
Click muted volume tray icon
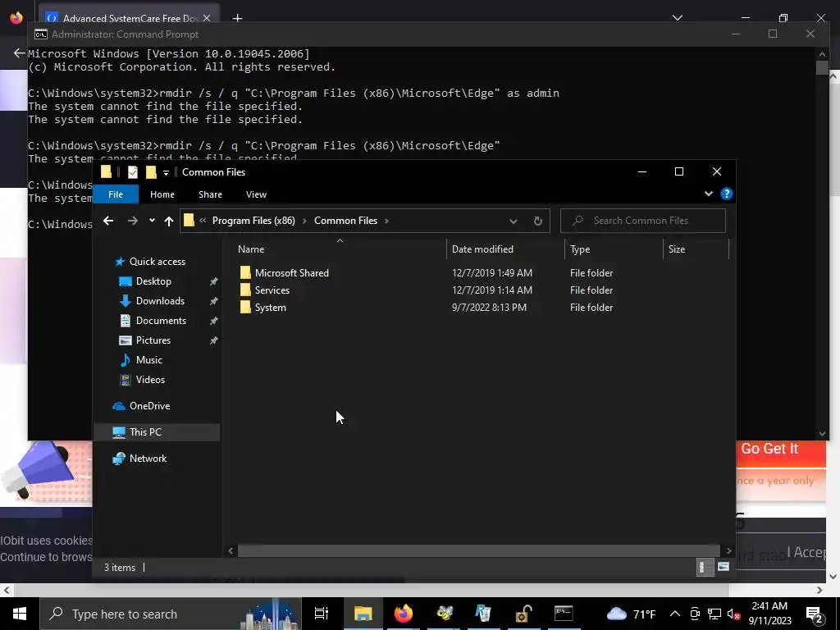733,614
